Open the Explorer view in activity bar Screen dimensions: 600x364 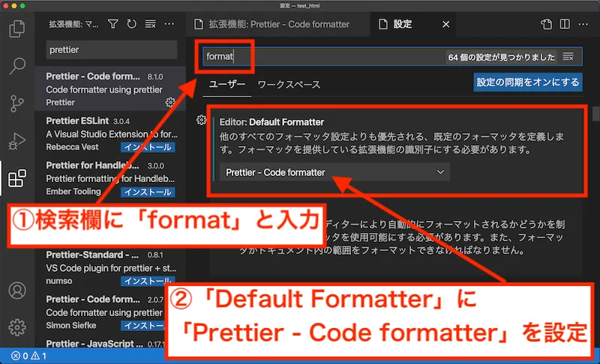[x=16, y=28]
